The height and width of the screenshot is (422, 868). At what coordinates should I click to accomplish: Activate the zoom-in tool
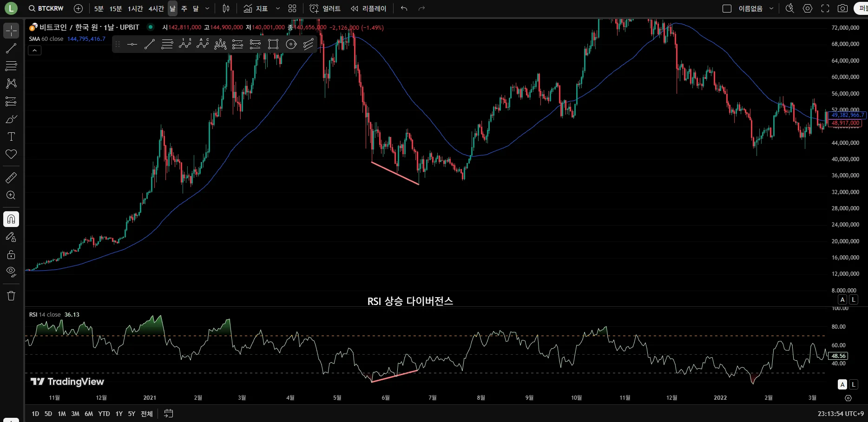(x=11, y=195)
